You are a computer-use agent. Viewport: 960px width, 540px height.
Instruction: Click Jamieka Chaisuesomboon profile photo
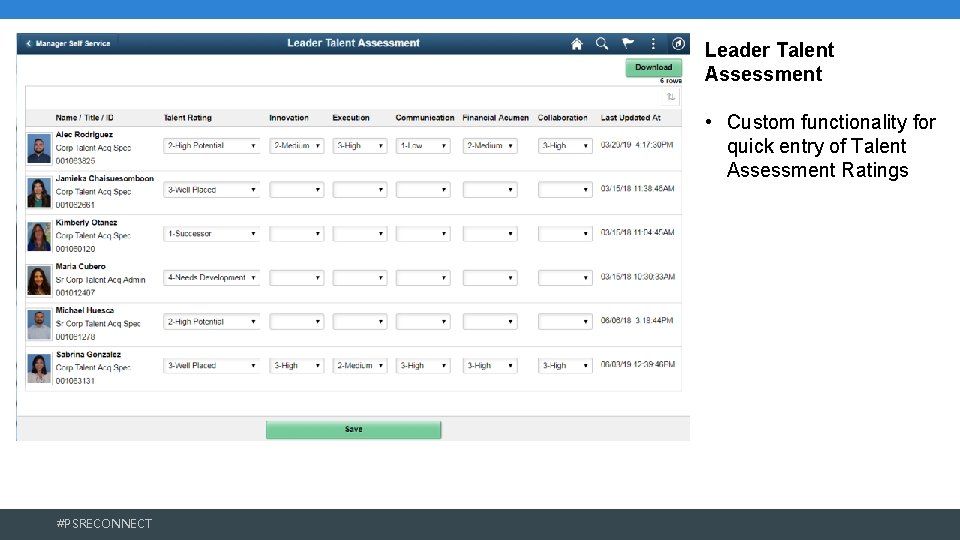pos(39,193)
